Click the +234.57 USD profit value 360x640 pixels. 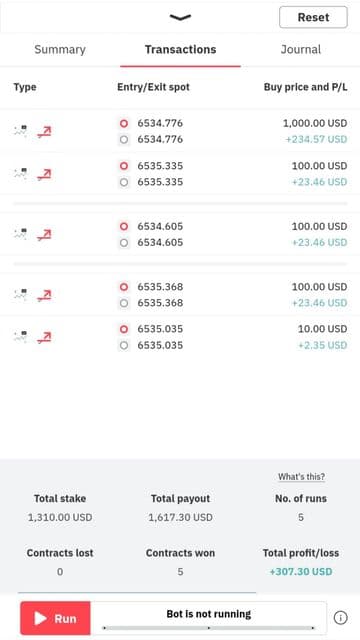click(x=316, y=139)
